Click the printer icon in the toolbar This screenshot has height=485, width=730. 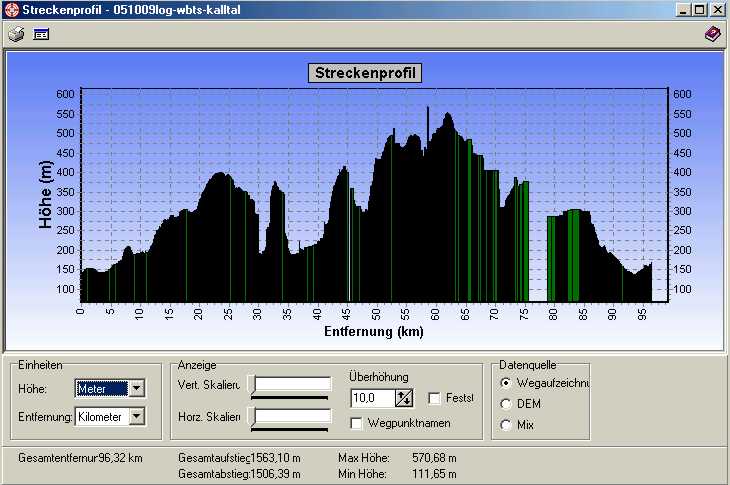16,34
